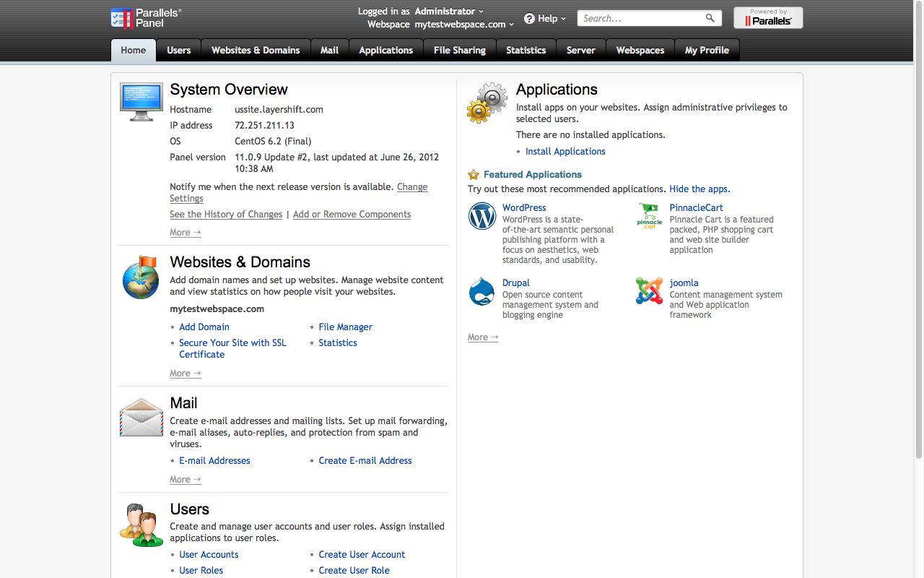Click the hostname ussite.layershift.com text
This screenshot has width=924, height=578.
[279, 110]
